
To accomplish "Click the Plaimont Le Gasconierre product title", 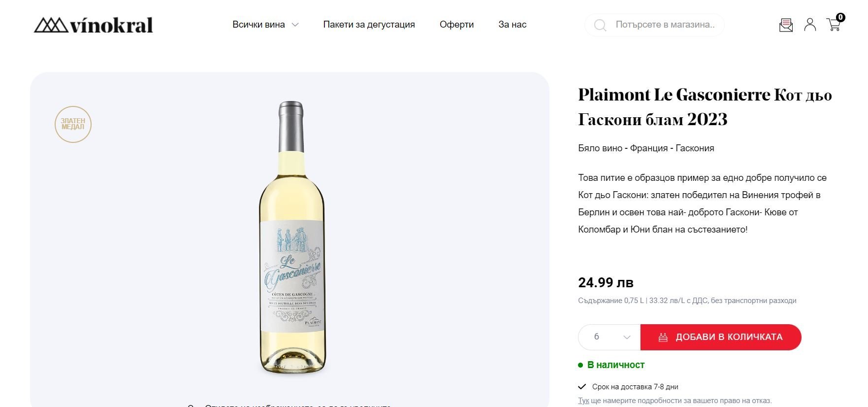I will tap(705, 107).
